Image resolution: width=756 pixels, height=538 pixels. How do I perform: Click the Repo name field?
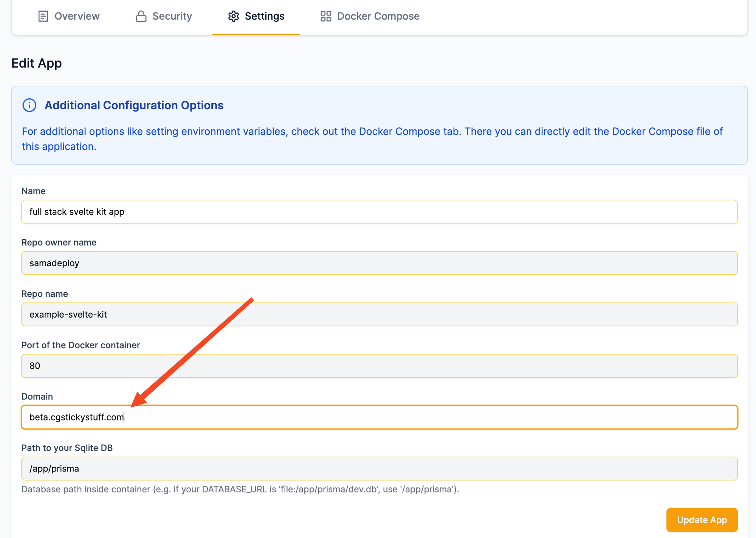[379, 315]
